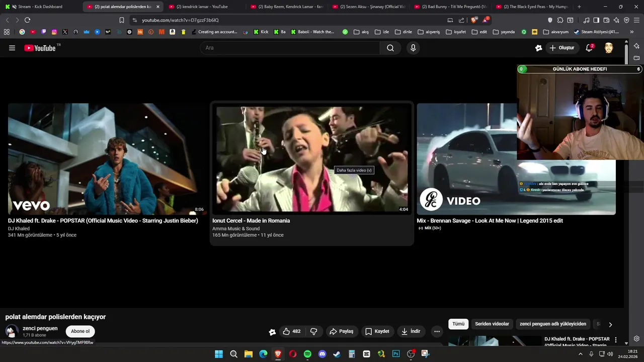Switch to Sezen Aksu - Şınanay tab
The width and height of the screenshot is (644, 362).
(x=368, y=7)
